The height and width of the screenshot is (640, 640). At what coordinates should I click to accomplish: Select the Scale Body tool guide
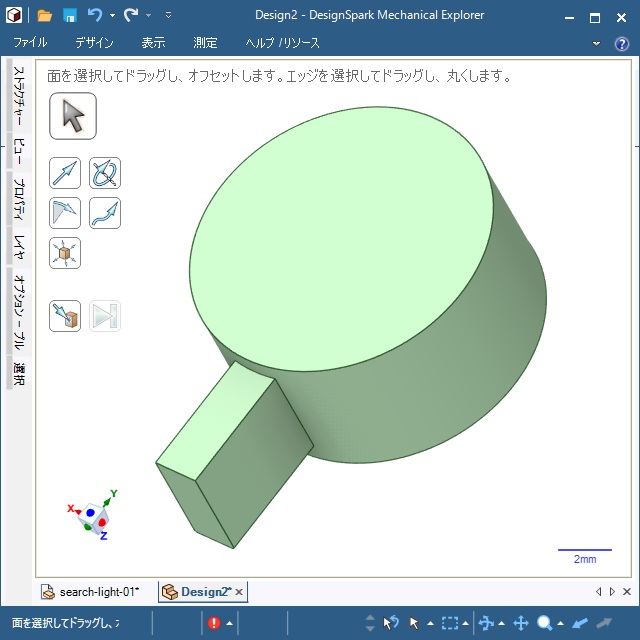(65, 253)
